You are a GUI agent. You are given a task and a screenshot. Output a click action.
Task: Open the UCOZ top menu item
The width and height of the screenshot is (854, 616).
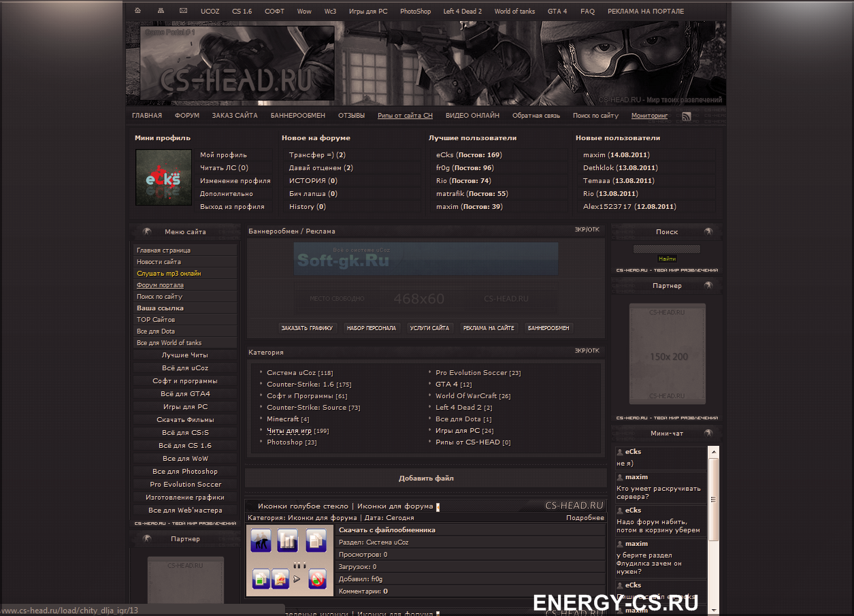coord(210,12)
